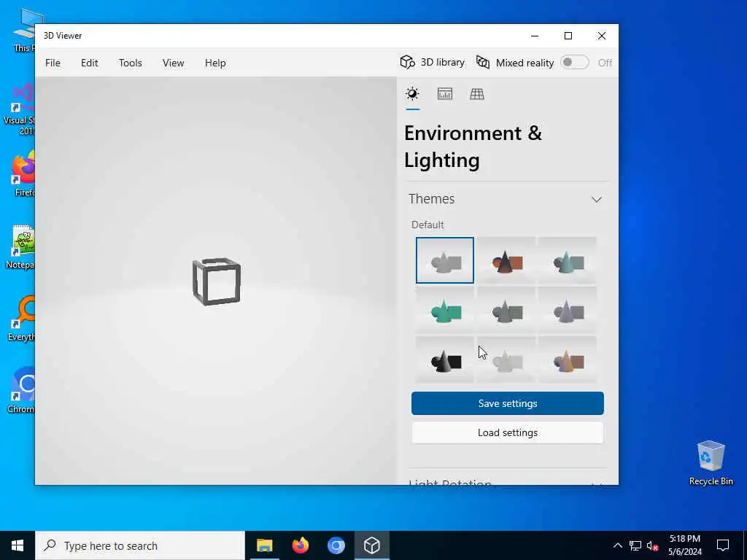
Task: Open the Edit menu
Action: tap(89, 63)
